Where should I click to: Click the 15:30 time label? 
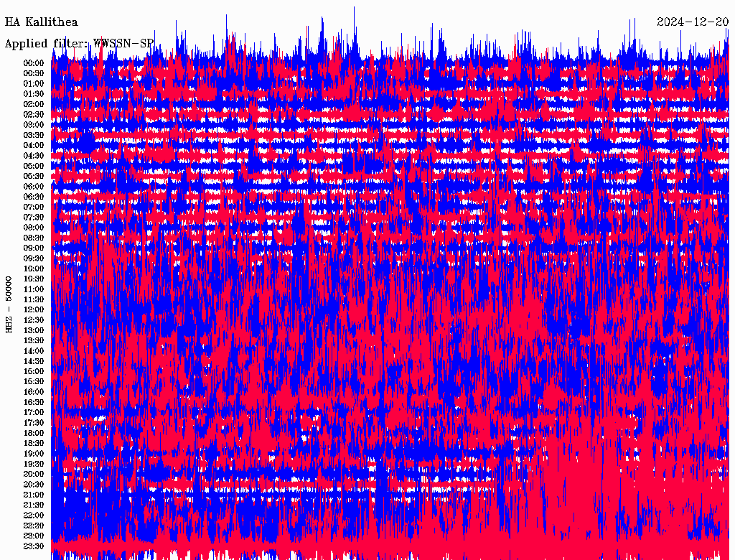tap(34, 382)
